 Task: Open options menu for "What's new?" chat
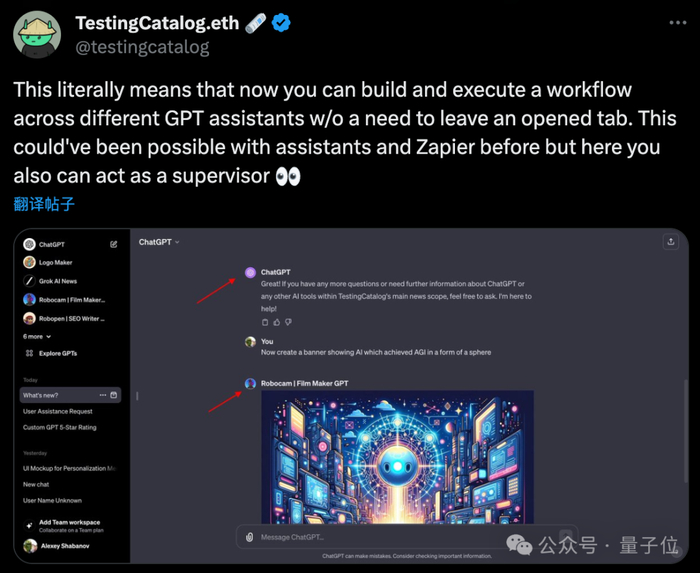103,395
